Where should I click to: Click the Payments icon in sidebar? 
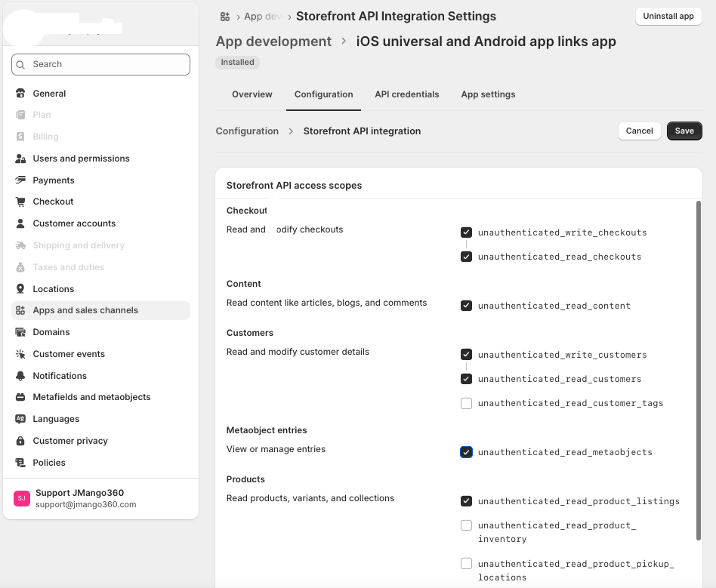pyautogui.click(x=20, y=180)
